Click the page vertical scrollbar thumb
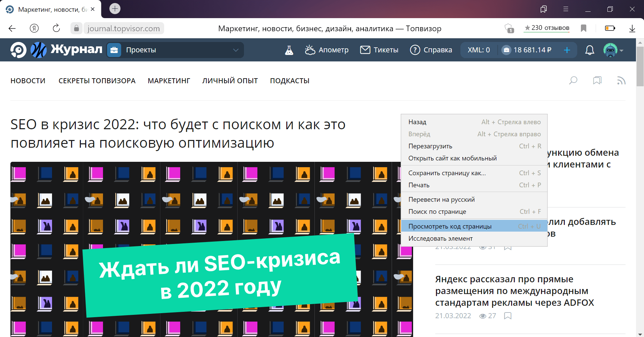 640,67
